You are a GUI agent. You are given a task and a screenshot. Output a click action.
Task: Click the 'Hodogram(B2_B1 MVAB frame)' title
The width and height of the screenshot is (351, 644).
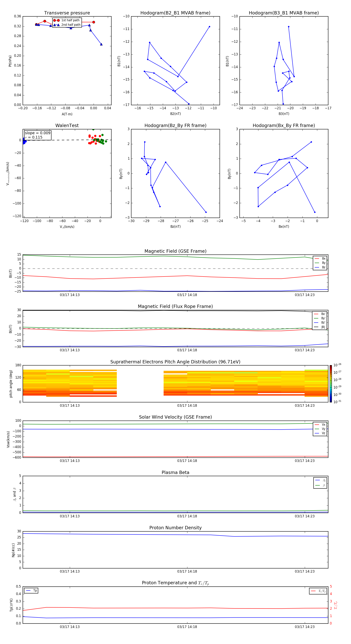coord(175,13)
